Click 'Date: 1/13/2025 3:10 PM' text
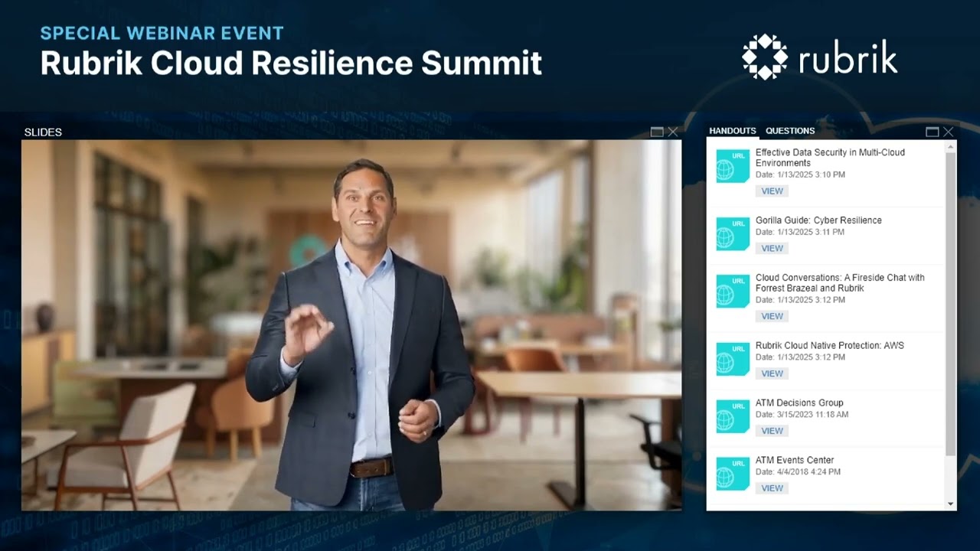 coord(800,174)
